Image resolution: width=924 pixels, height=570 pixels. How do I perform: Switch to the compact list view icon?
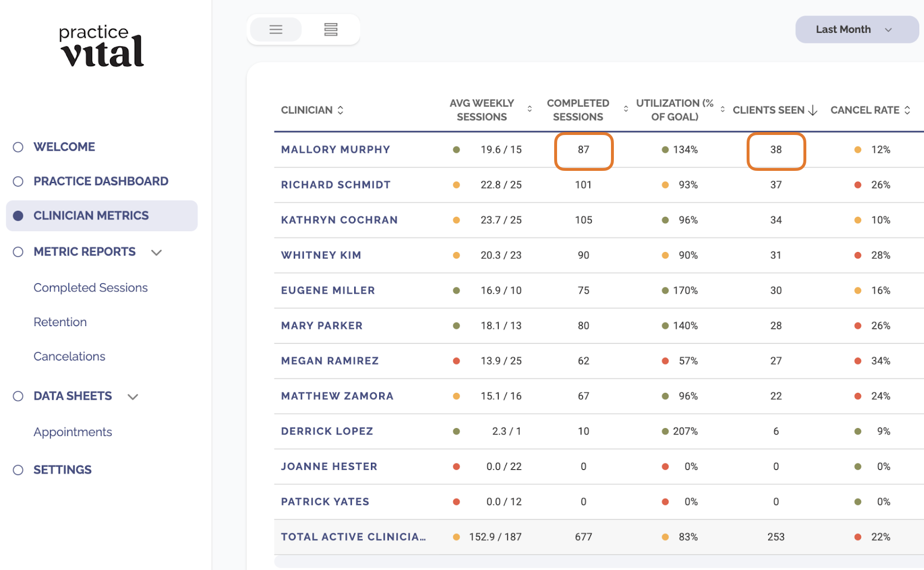(x=276, y=30)
